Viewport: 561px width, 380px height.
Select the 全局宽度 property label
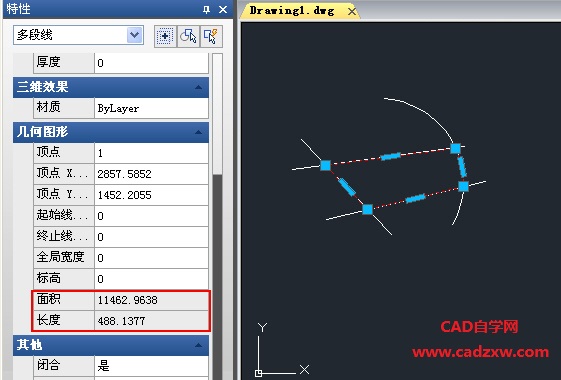tap(60, 257)
